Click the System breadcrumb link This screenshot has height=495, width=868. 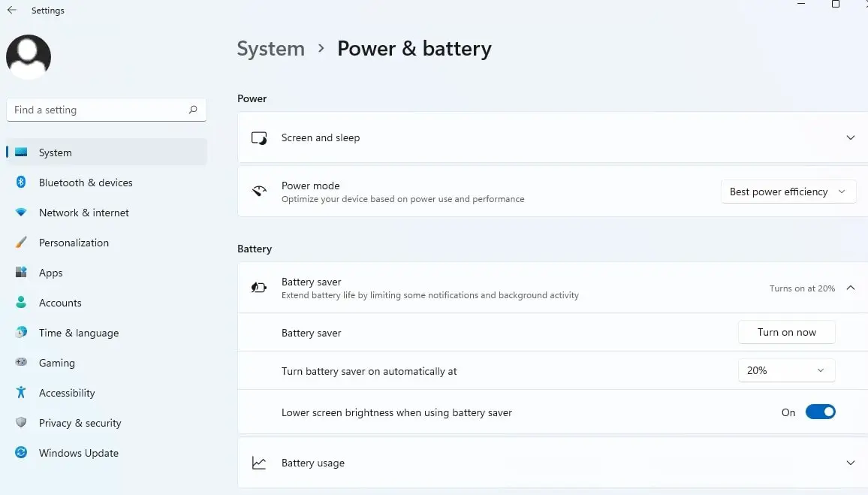coord(270,49)
